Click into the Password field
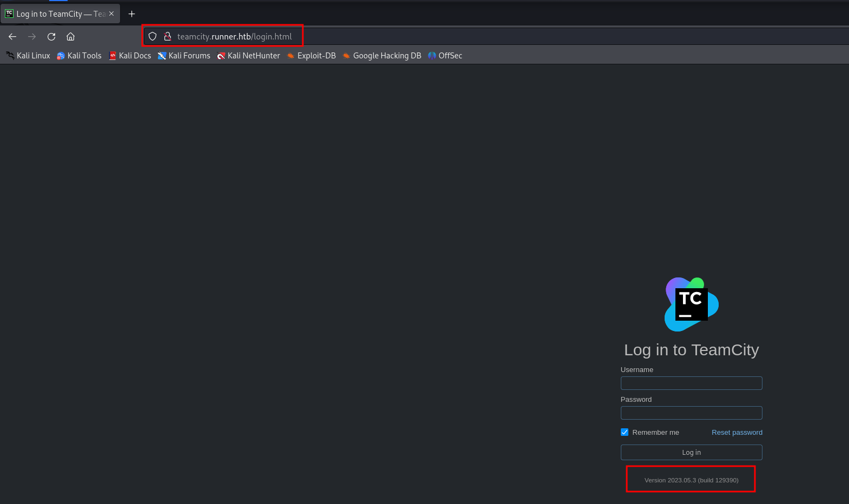The image size is (849, 504). [x=691, y=413]
